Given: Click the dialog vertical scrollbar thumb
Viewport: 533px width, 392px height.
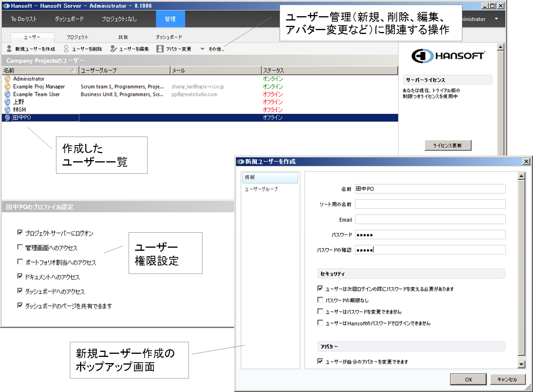Looking at the screenshot, I should tap(521, 268).
